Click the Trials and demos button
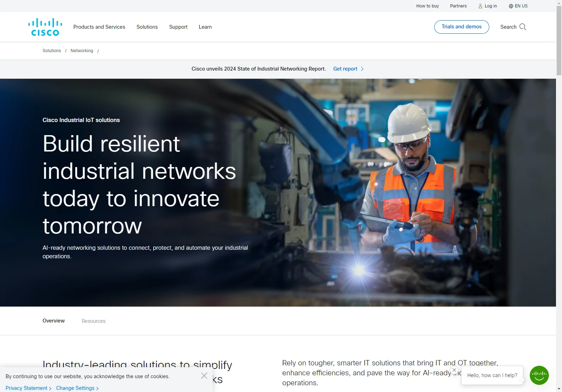 tap(462, 27)
